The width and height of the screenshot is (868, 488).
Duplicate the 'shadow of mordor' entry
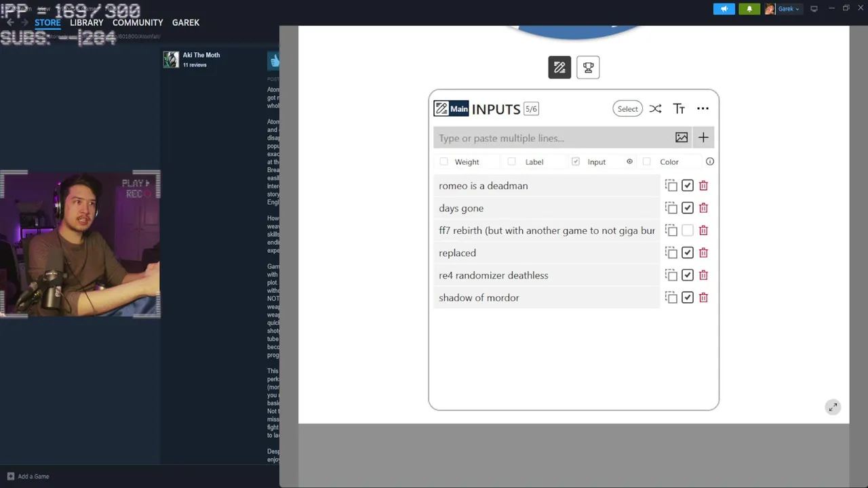point(671,298)
